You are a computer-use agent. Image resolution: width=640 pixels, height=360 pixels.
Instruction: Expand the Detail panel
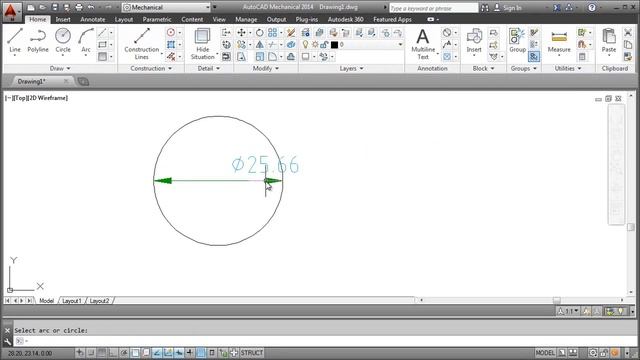(209, 69)
